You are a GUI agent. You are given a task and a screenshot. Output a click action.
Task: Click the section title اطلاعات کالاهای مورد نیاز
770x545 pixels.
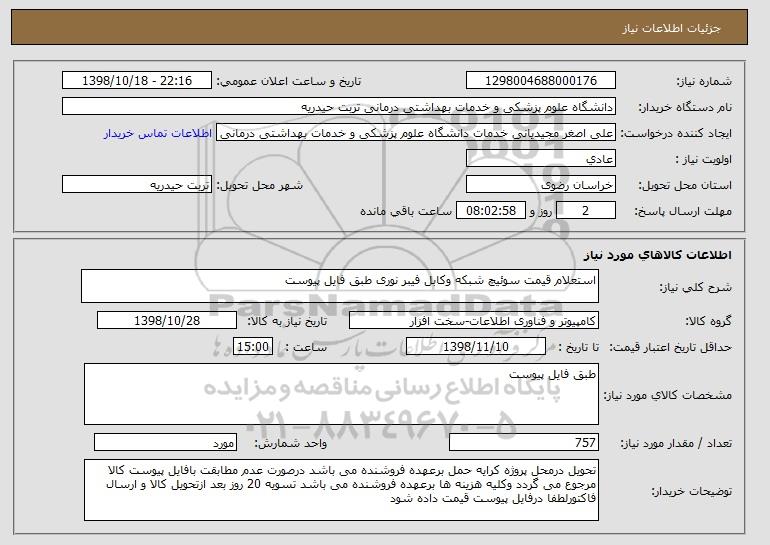658,255
